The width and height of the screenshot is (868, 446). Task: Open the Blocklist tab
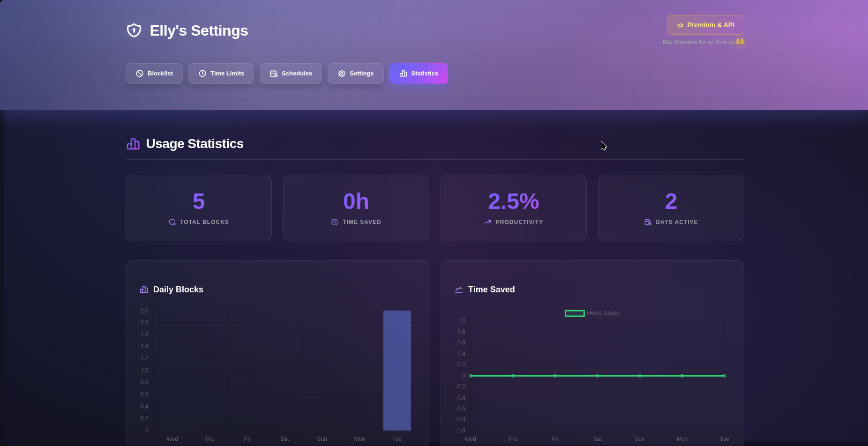click(x=154, y=74)
